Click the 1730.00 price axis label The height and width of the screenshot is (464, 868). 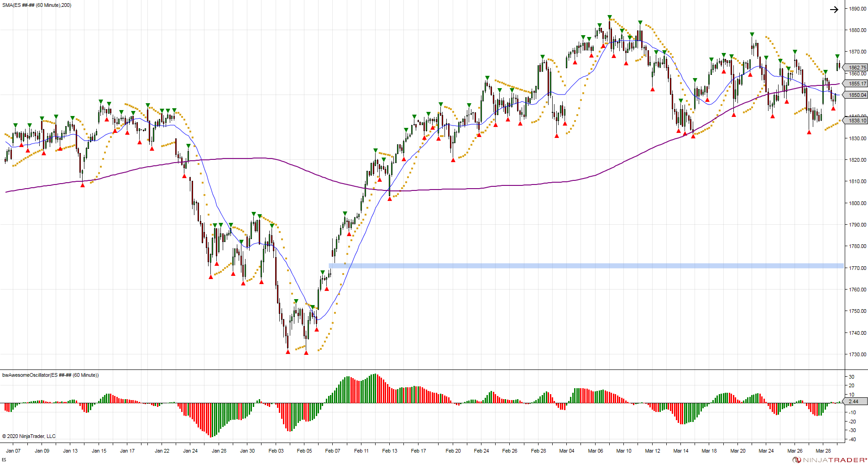click(x=858, y=354)
